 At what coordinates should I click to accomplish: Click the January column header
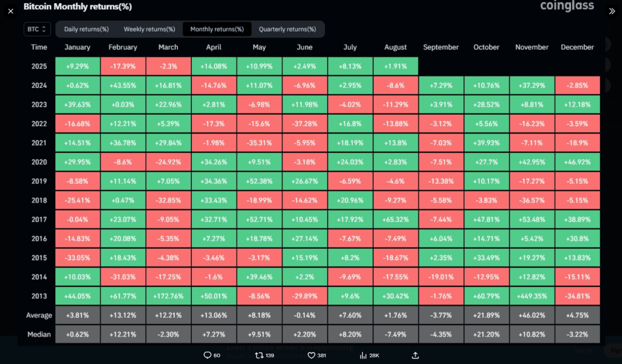point(77,47)
